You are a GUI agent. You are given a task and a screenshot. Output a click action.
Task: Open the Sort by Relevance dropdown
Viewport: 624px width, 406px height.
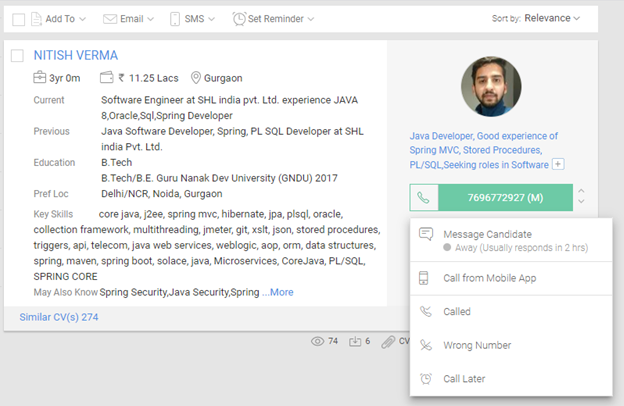point(550,18)
